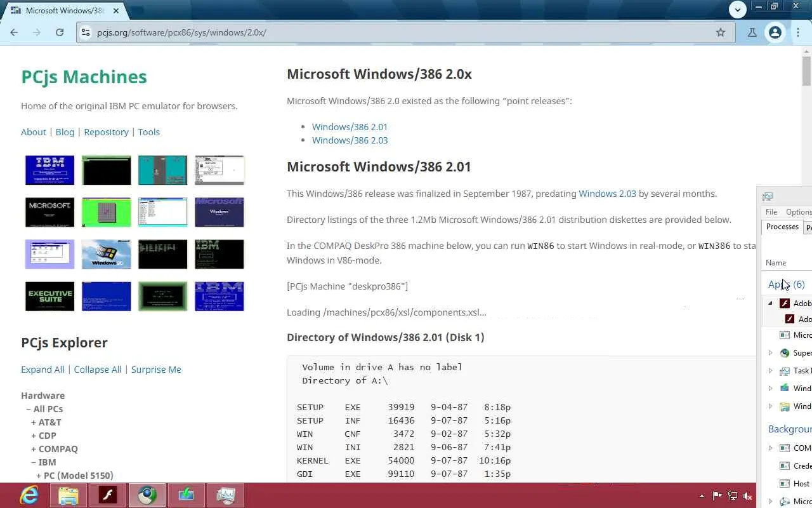
Task: Select the SETUP EXE directory listing row
Action: [403, 407]
